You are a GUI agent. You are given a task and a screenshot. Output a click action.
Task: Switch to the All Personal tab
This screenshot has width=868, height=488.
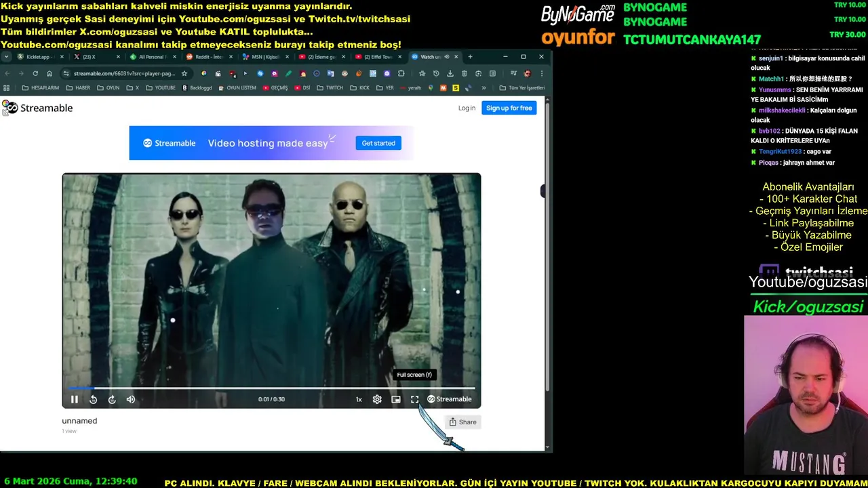coord(152,57)
